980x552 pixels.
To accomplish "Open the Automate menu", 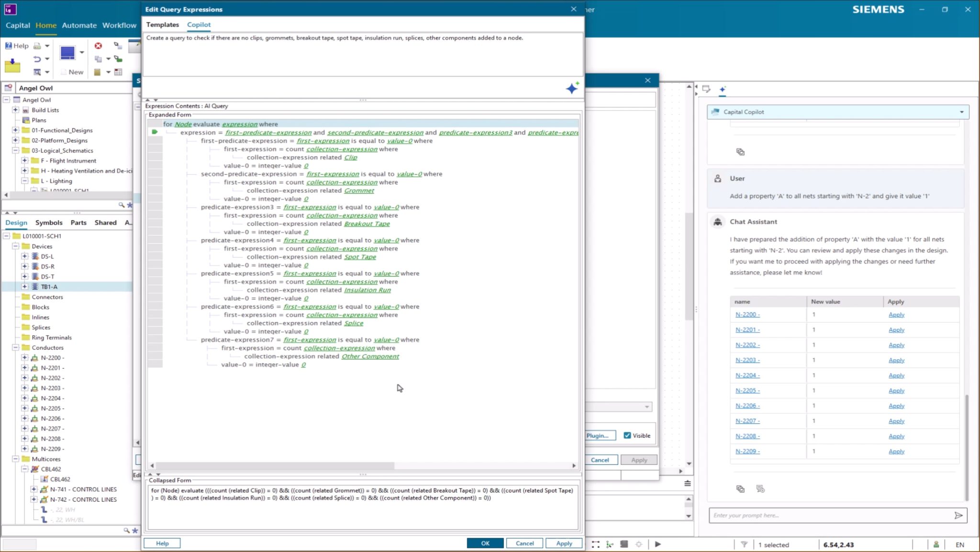I will [79, 25].
